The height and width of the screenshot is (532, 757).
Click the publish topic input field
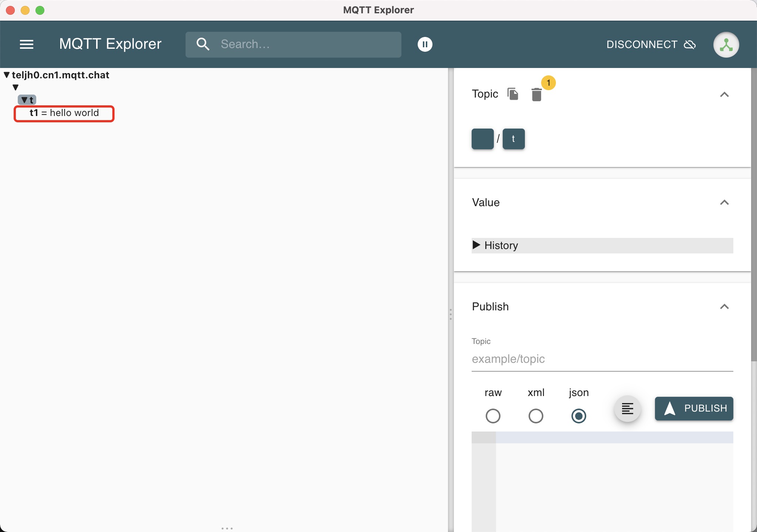click(x=602, y=359)
